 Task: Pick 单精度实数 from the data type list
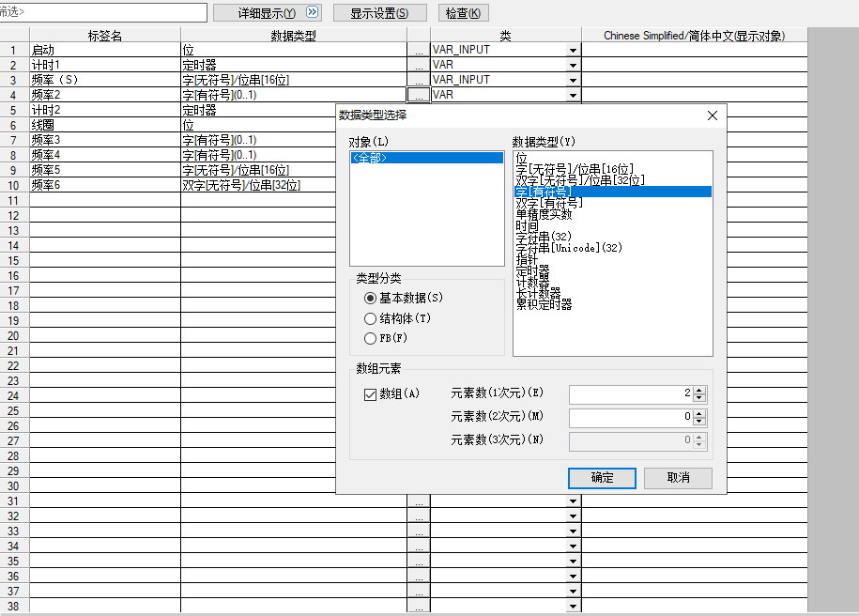(544, 214)
